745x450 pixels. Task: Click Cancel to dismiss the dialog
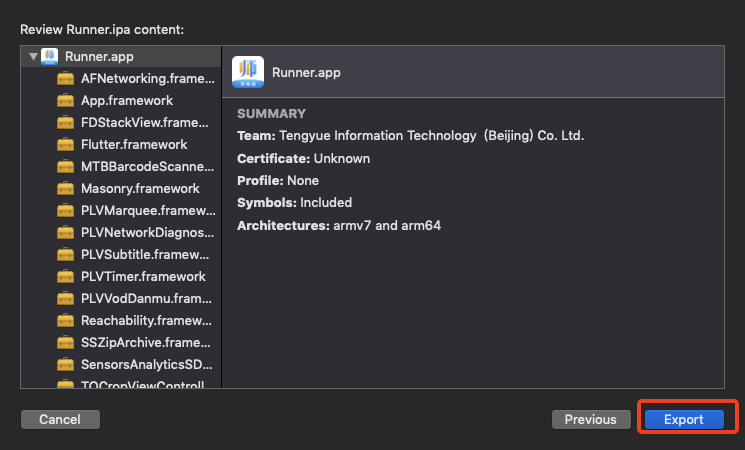click(x=60, y=420)
